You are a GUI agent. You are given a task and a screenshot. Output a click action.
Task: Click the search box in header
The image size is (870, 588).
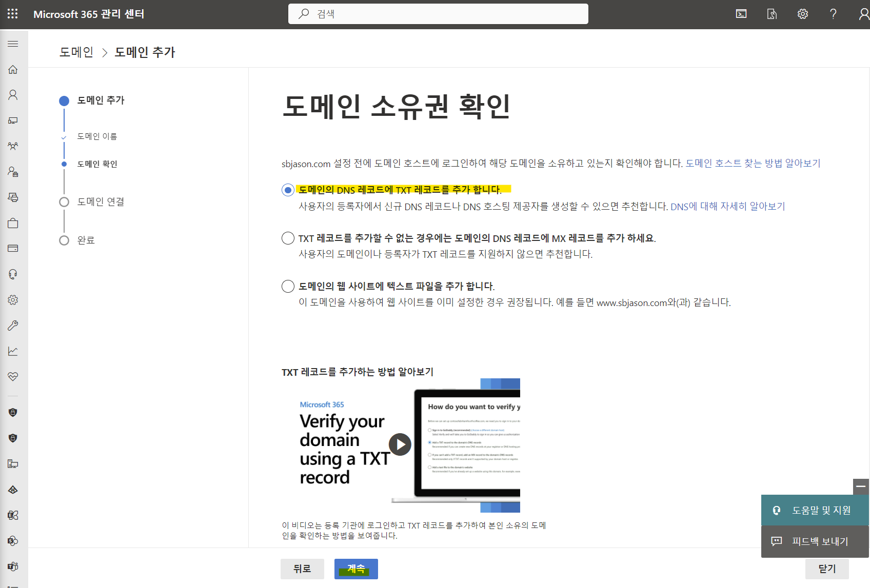438,14
